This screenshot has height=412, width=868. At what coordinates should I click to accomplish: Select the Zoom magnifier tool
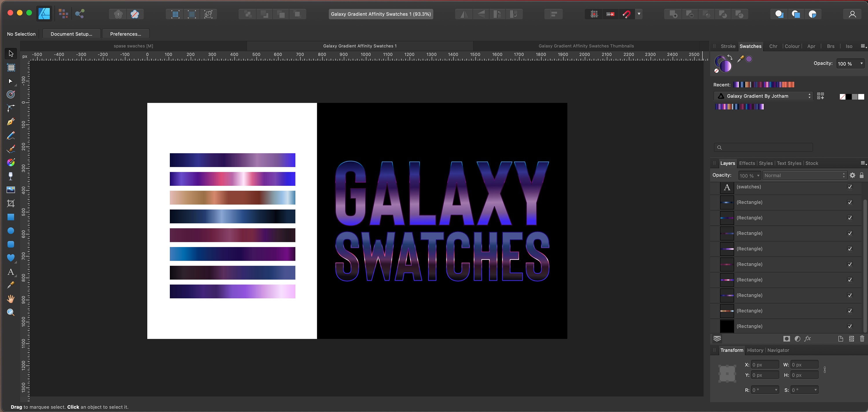pyautogui.click(x=11, y=312)
